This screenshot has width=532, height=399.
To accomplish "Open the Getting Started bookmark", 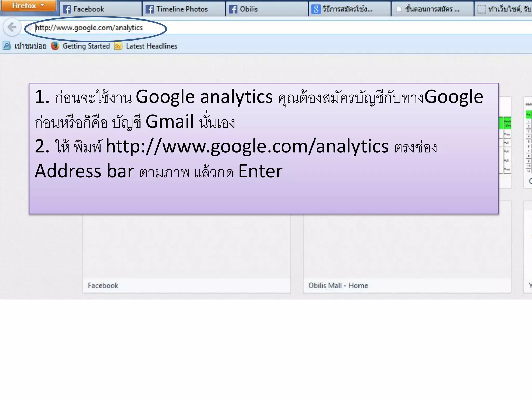I will [86, 46].
